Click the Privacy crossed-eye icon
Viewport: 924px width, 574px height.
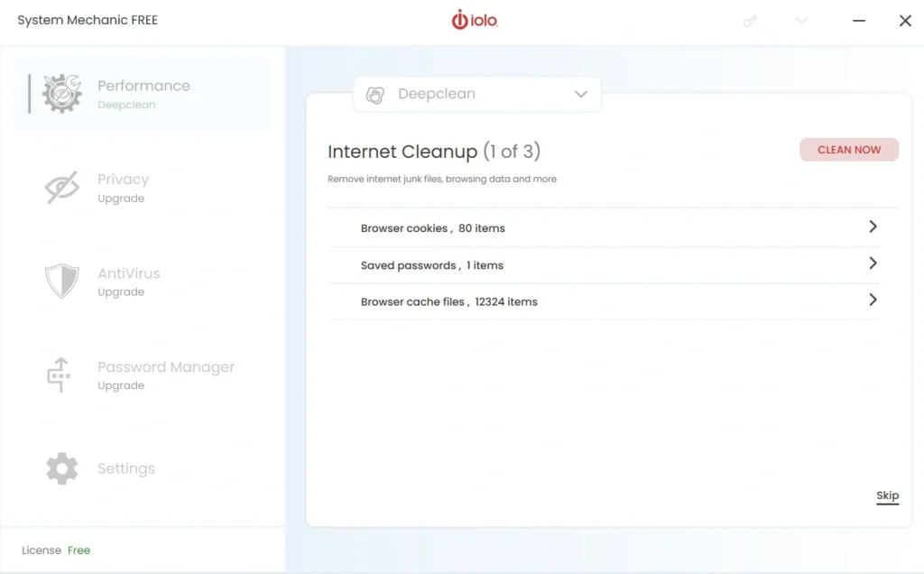click(62, 188)
